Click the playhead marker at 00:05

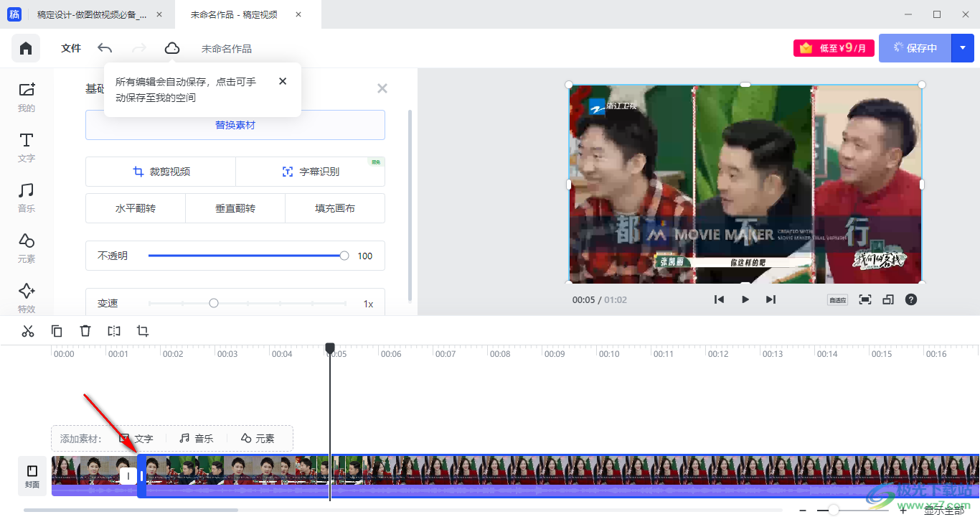click(x=330, y=348)
